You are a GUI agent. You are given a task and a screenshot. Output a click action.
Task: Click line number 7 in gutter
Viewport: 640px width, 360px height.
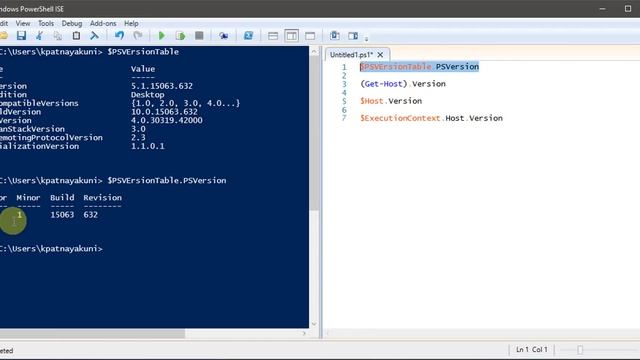(344, 118)
